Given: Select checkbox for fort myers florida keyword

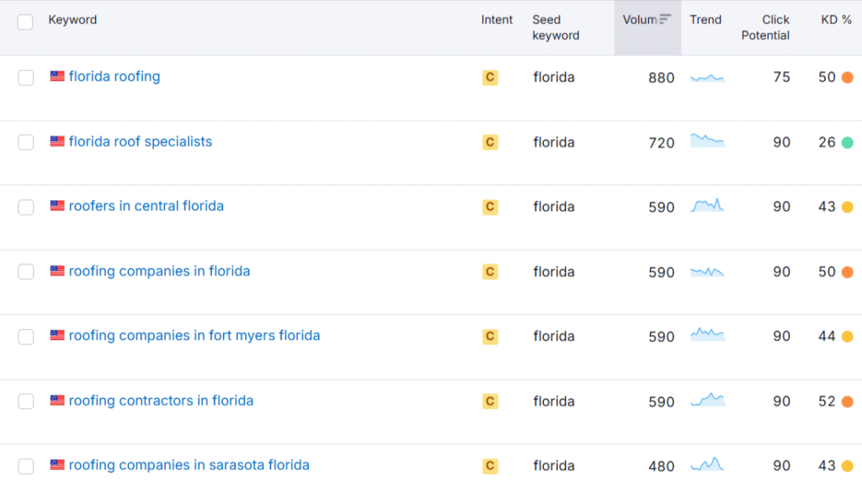Looking at the screenshot, I should pos(26,337).
